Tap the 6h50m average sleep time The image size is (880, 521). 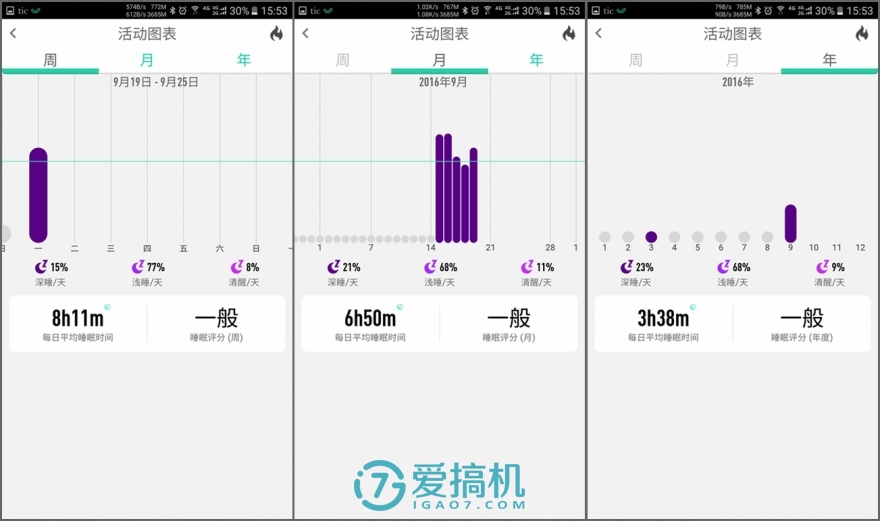click(370, 318)
